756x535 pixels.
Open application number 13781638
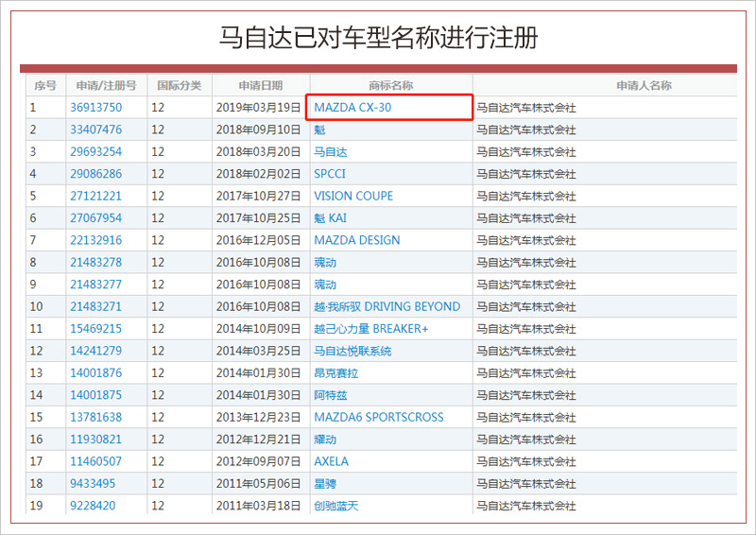pyautogui.click(x=96, y=417)
